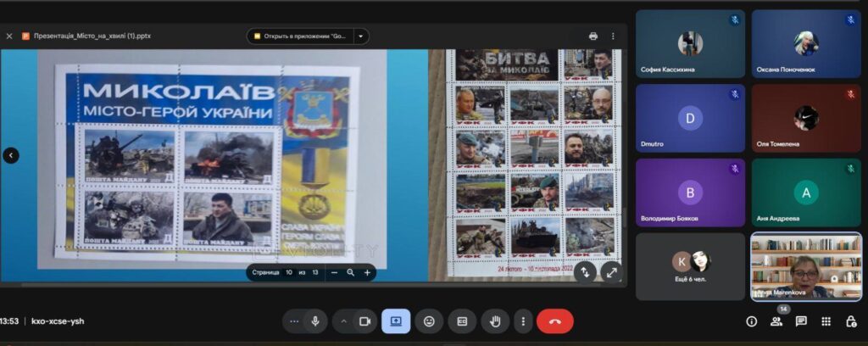Print the presentation using printer icon
Image resolution: width=868 pixels, height=346 pixels.
[593, 36]
